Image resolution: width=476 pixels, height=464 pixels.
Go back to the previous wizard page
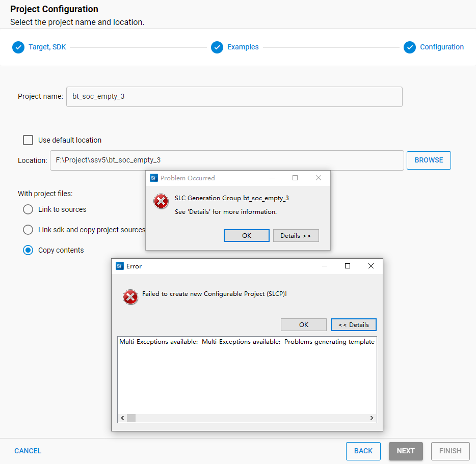click(x=363, y=451)
